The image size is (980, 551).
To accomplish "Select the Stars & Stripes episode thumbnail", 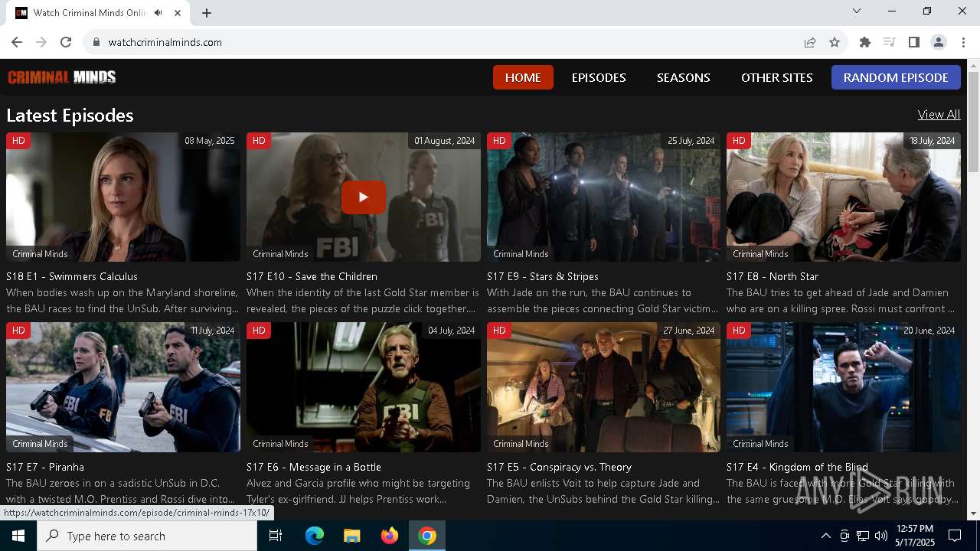I will (603, 197).
